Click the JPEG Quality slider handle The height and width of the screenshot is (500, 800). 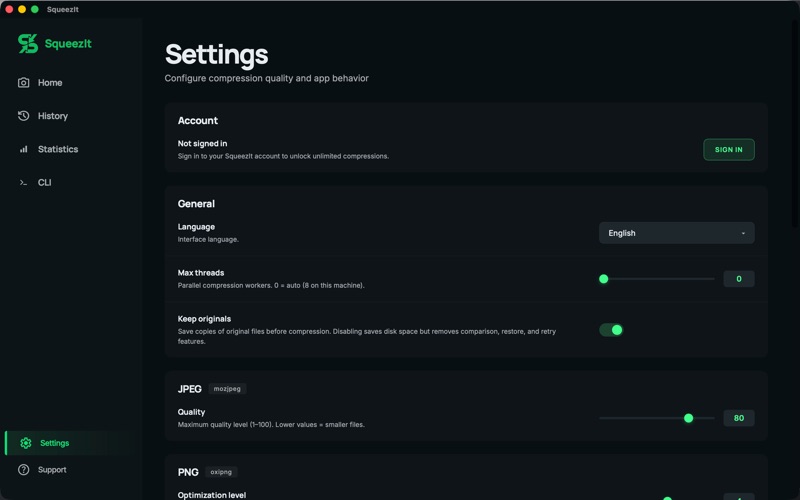[688, 418]
